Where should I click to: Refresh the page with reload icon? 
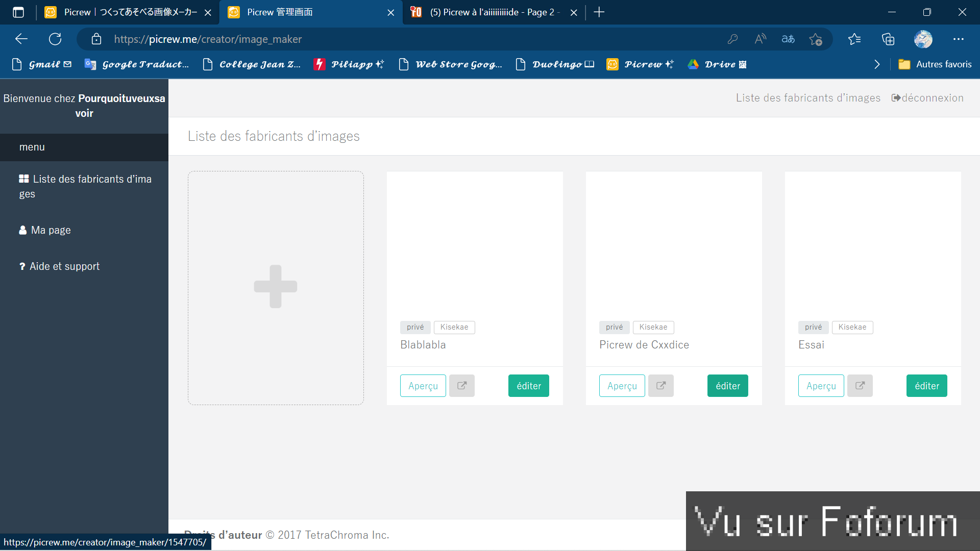[55, 39]
